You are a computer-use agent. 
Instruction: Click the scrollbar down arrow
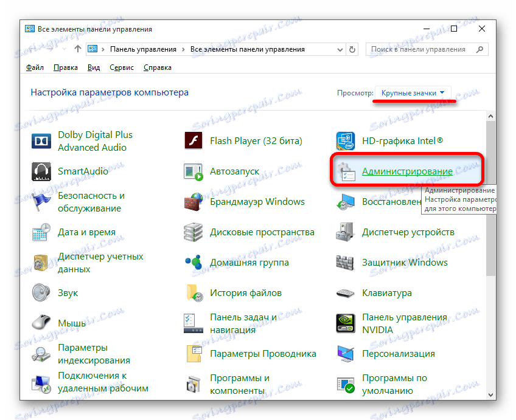(490, 394)
